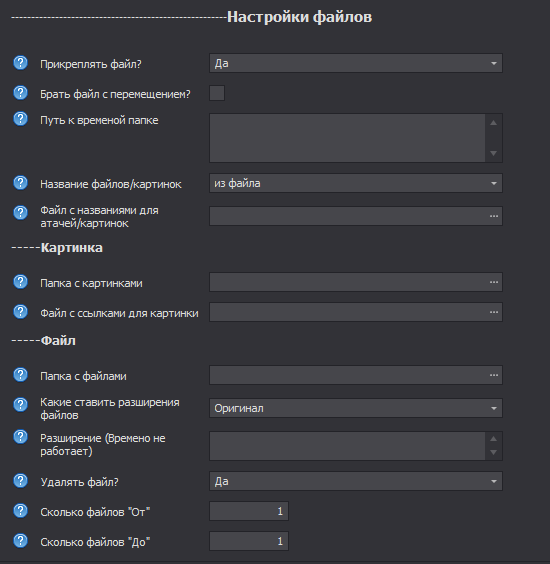Expand 'Какие ставить разширения файлов' dropdown
This screenshot has width=550, height=564.
tap(356, 408)
